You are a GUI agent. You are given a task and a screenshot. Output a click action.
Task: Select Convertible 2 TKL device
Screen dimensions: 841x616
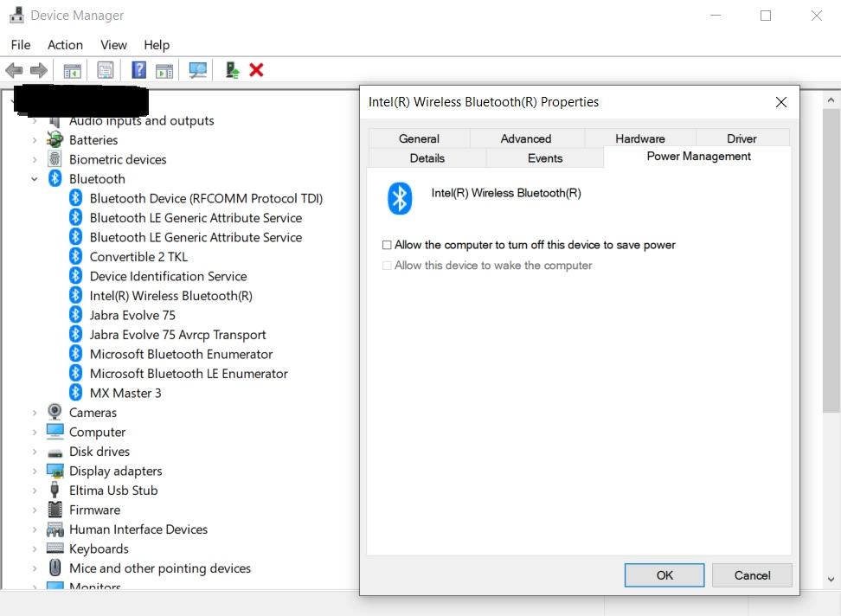click(x=138, y=257)
